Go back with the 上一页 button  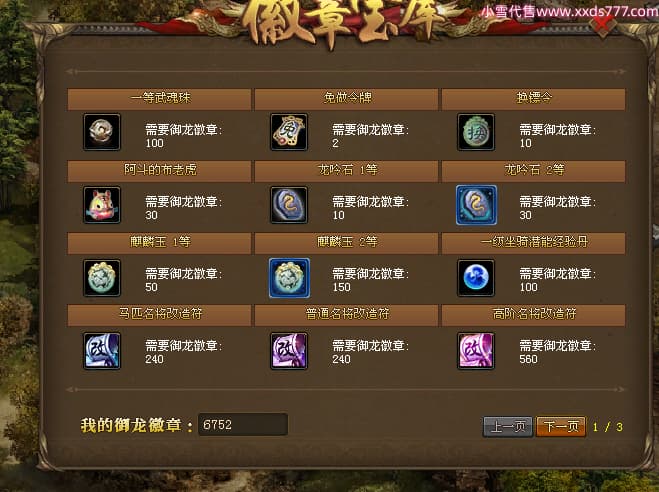(x=508, y=427)
